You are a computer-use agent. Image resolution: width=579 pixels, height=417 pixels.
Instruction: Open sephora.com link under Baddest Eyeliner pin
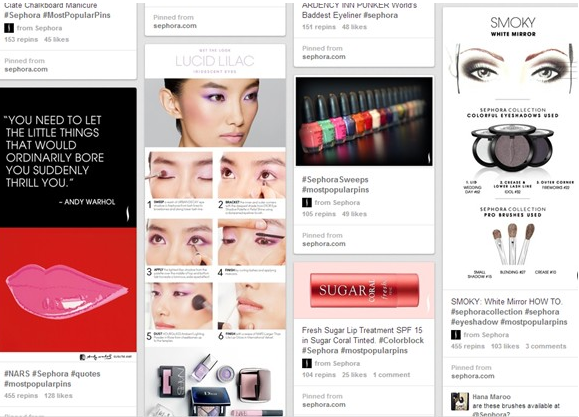tap(324, 57)
